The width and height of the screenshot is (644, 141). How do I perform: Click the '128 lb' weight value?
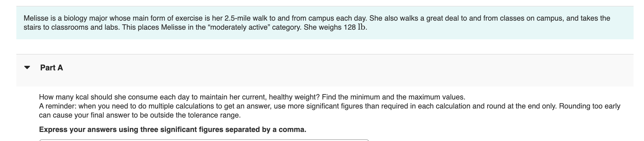(x=355, y=27)
